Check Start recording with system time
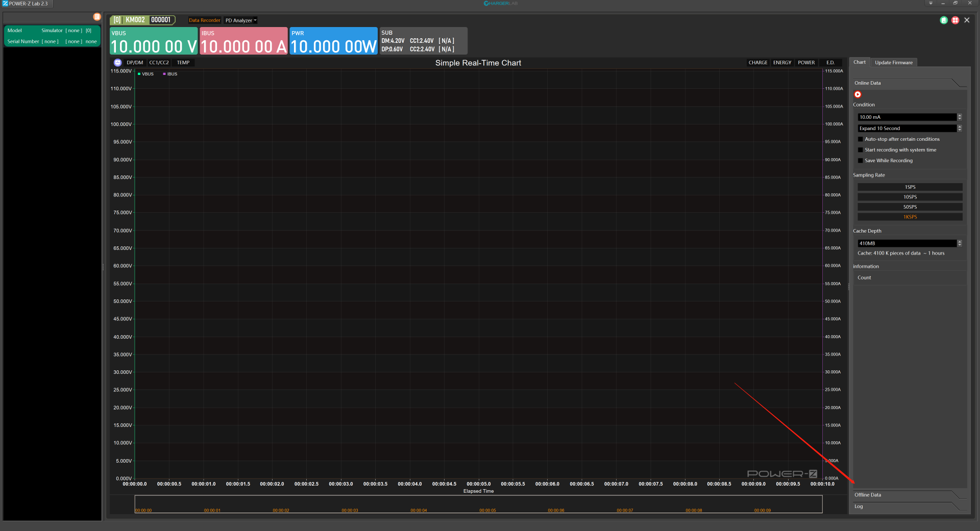This screenshot has height=531, width=980. point(861,150)
